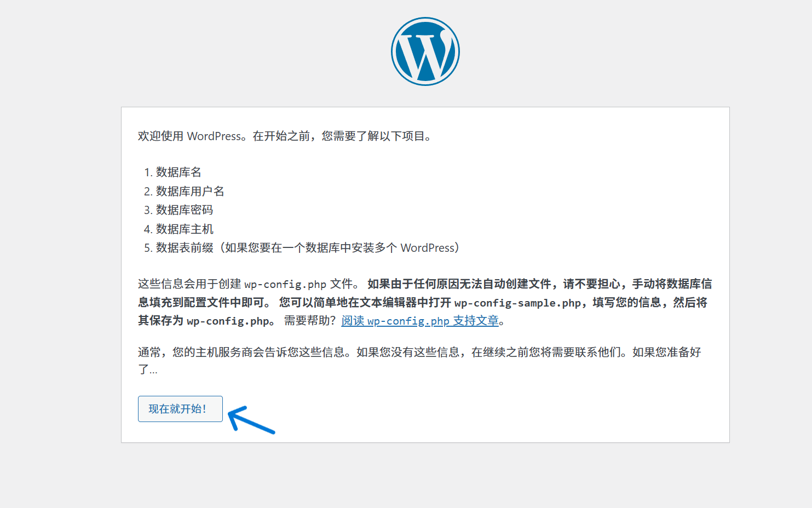Viewport: 812px width, 508px height.
Task: Click the list item 数据库名
Action: point(178,172)
